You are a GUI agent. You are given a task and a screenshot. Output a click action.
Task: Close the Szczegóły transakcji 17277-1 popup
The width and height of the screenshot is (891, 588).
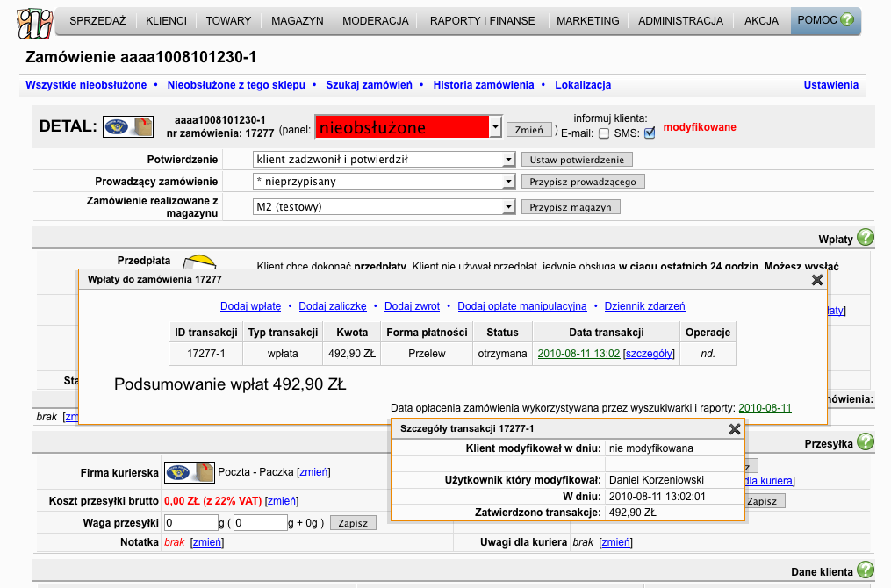pyautogui.click(x=734, y=429)
